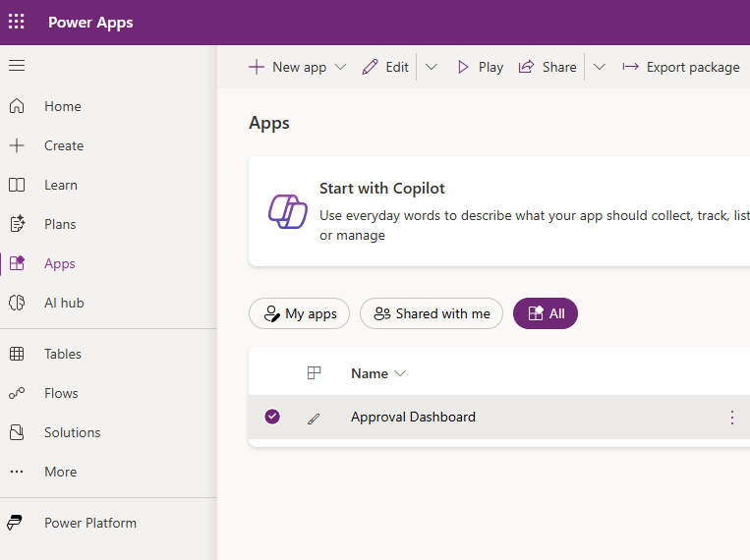Open the dropdown arrow next to Edit
This screenshot has width=750, height=560.
(x=431, y=67)
